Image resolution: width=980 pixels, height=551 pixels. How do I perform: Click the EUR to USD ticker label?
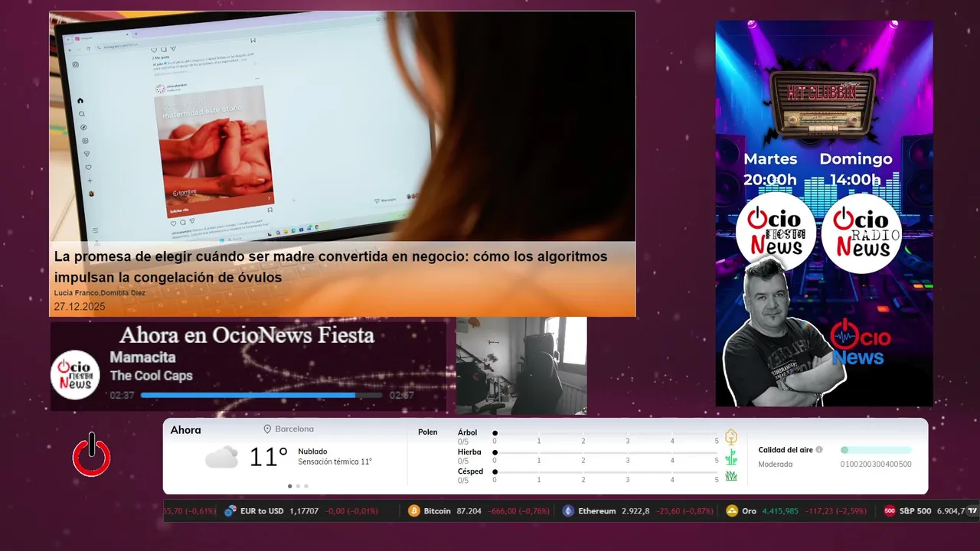click(x=262, y=511)
